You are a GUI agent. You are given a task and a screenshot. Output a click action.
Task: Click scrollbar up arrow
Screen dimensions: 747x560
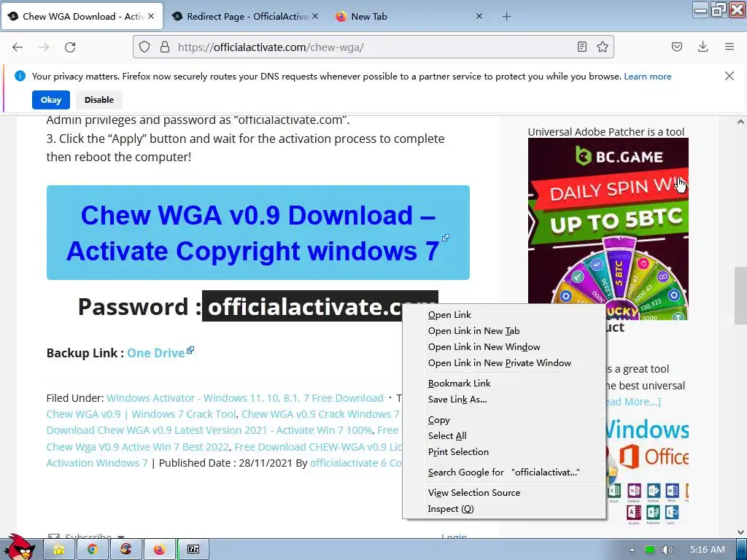pyautogui.click(x=740, y=122)
